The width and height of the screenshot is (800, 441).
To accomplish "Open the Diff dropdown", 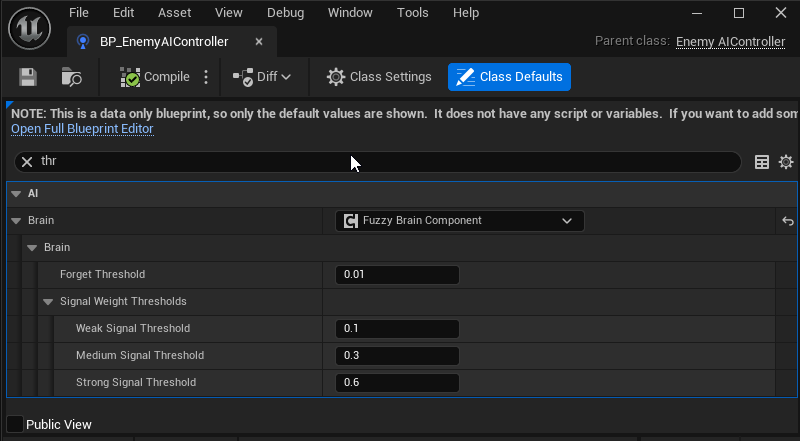I will point(262,77).
